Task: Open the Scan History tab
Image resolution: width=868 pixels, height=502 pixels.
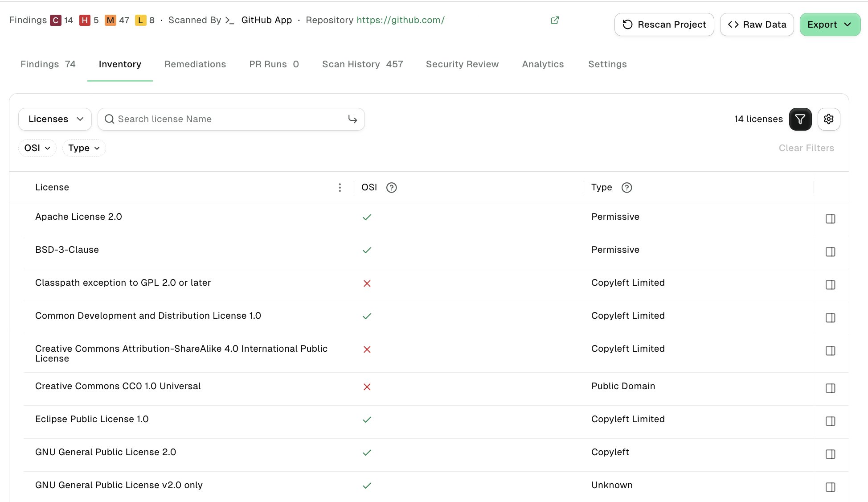Action: click(x=362, y=64)
